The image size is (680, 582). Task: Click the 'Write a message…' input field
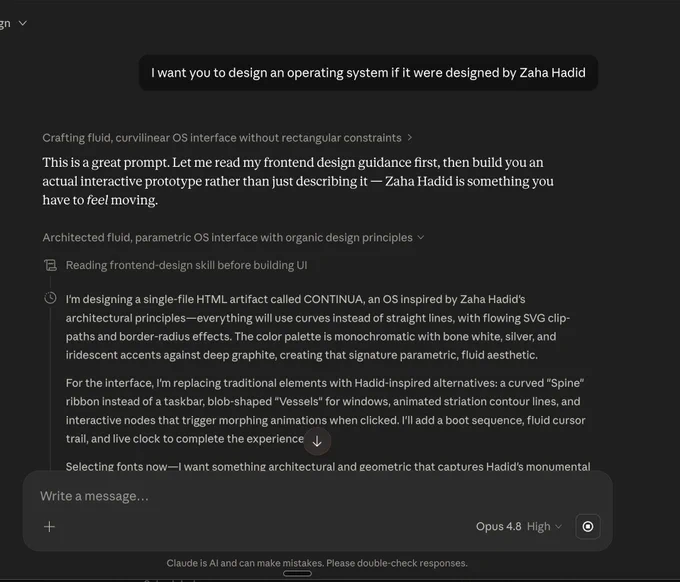tap(317, 496)
